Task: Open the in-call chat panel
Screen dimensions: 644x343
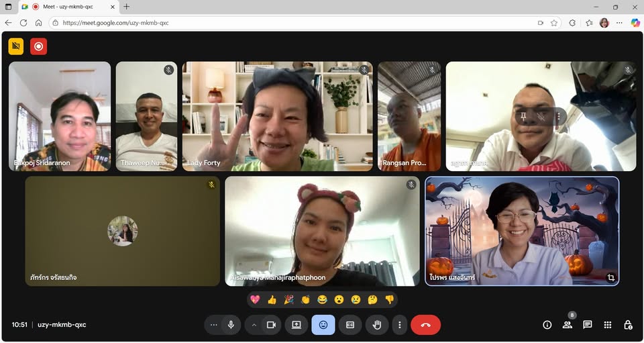Action: pyautogui.click(x=588, y=325)
